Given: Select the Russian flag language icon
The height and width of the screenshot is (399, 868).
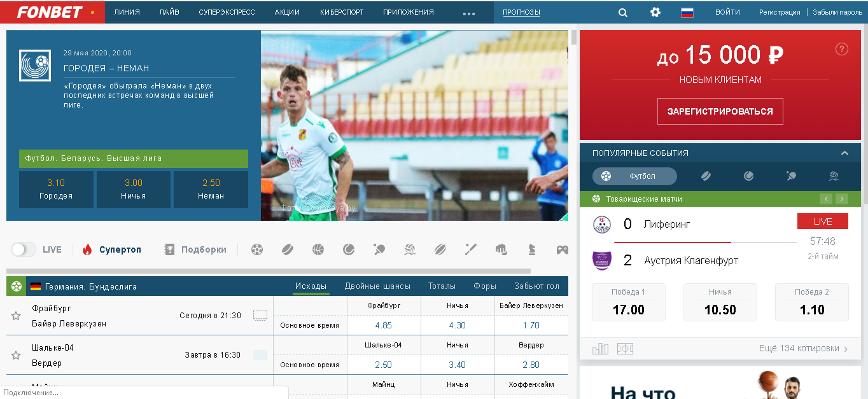Looking at the screenshot, I should pos(687,12).
